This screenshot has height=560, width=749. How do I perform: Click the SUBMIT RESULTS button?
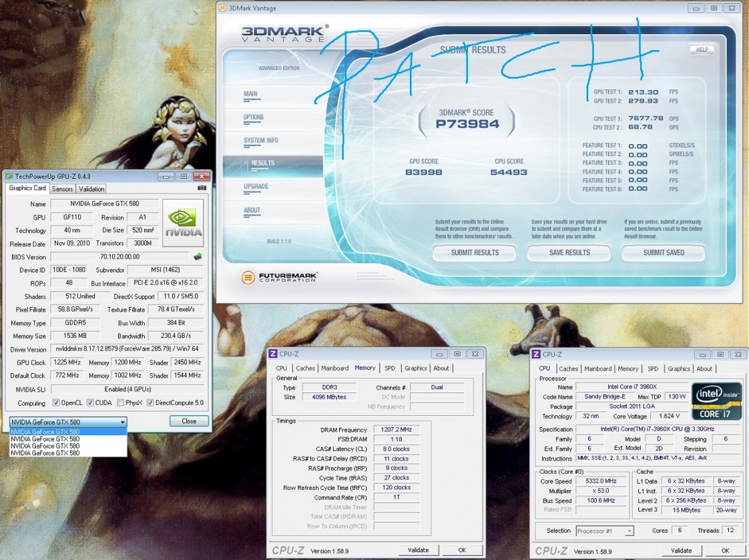point(475,252)
